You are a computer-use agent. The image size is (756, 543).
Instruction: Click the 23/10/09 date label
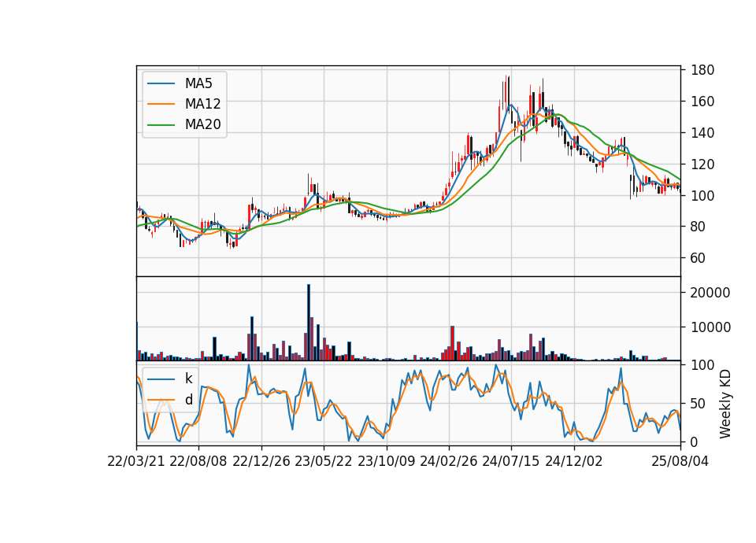386,461
